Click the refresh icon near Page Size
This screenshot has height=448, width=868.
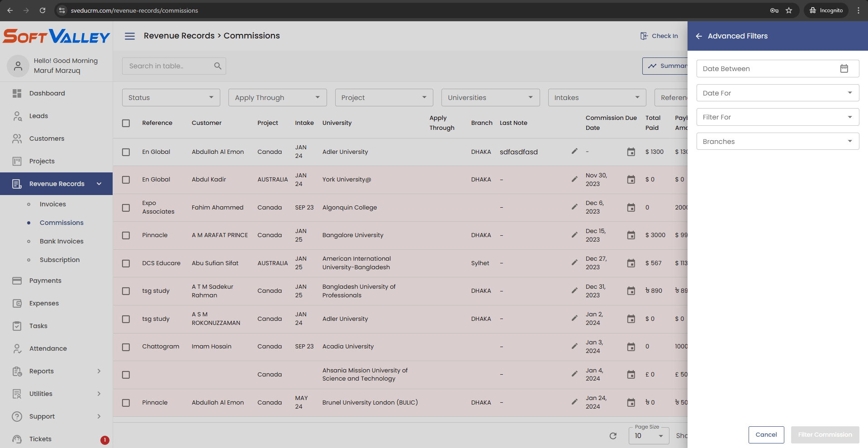[613, 436]
